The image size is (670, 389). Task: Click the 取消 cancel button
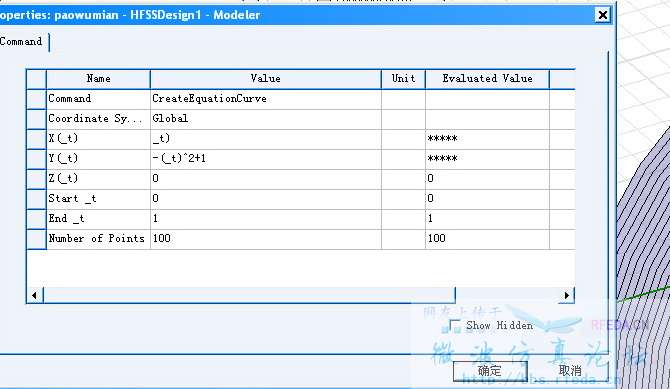[570, 371]
